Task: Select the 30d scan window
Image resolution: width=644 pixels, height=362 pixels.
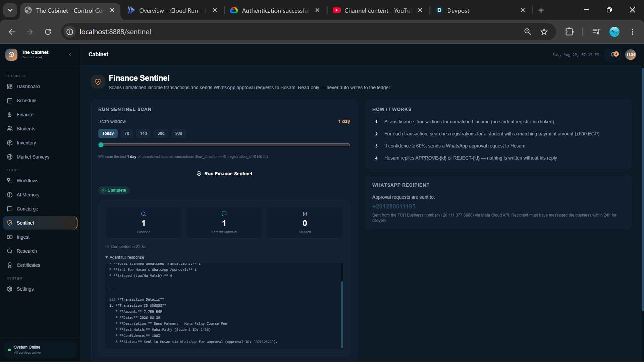Action: 161,133
